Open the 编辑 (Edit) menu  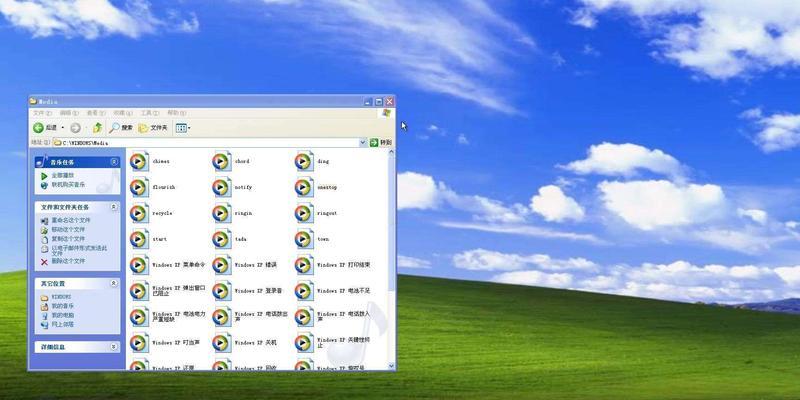click(x=69, y=113)
